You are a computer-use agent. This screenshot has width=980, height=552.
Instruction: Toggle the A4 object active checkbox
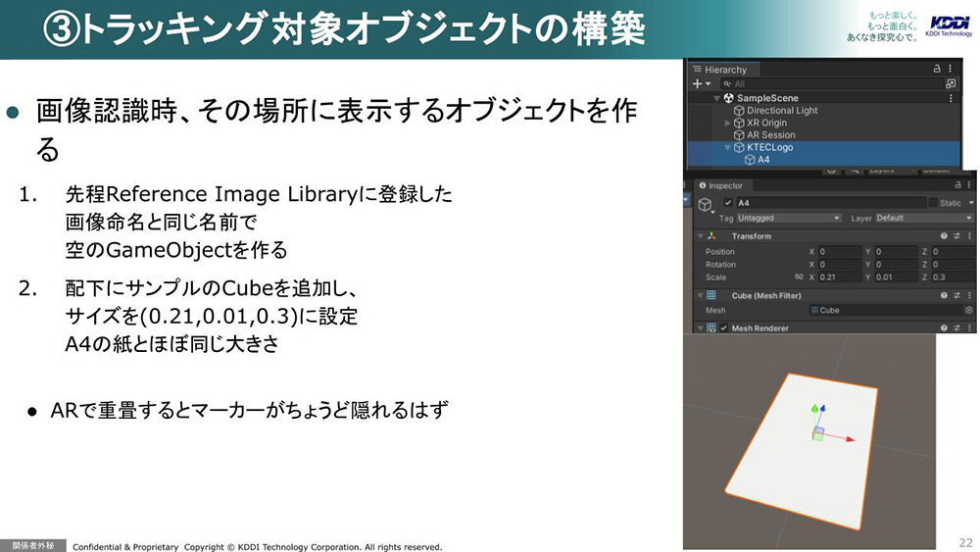[x=727, y=203]
